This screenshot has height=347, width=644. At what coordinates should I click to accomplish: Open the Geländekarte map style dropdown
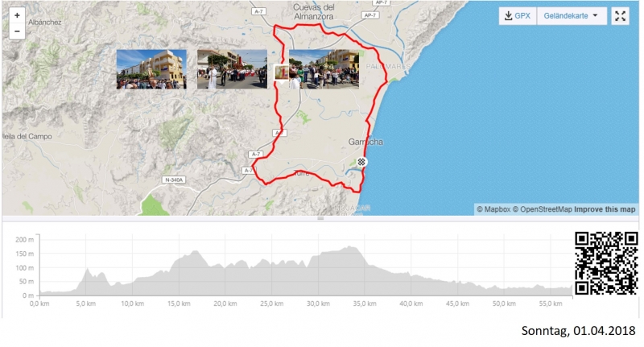pyautogui.click(x=572, y=16)
